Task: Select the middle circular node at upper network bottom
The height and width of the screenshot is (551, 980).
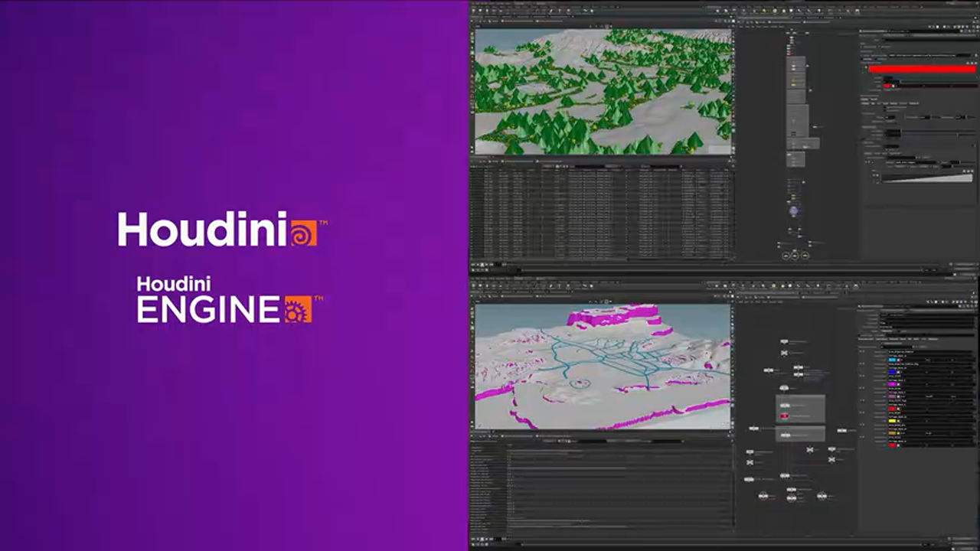Action: tap(794, 256)
